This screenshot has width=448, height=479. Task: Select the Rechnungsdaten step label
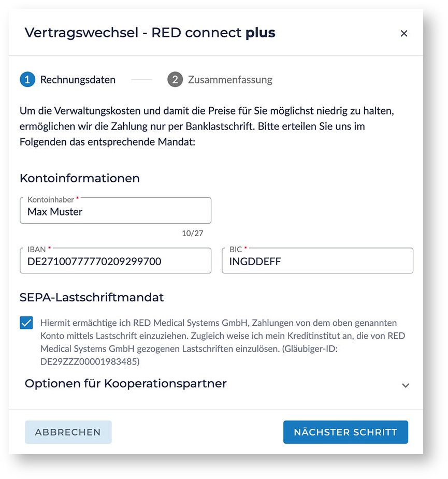point(78,80)
